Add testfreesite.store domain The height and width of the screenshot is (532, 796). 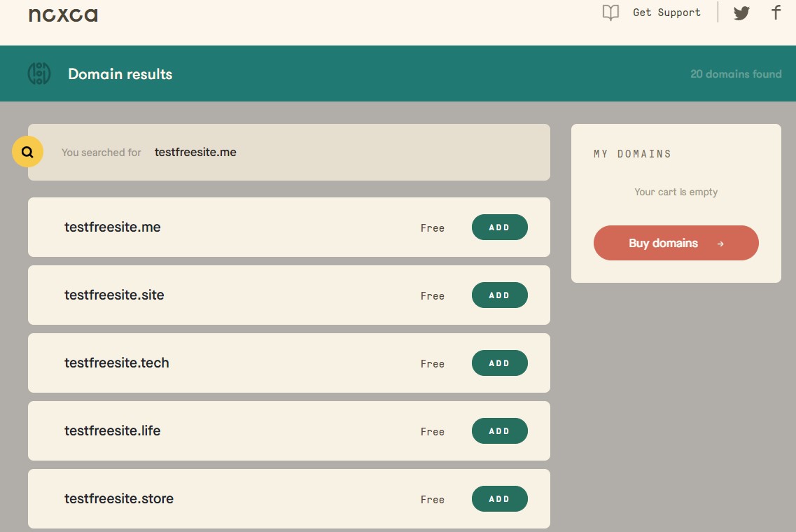click(x=499, y=499)
